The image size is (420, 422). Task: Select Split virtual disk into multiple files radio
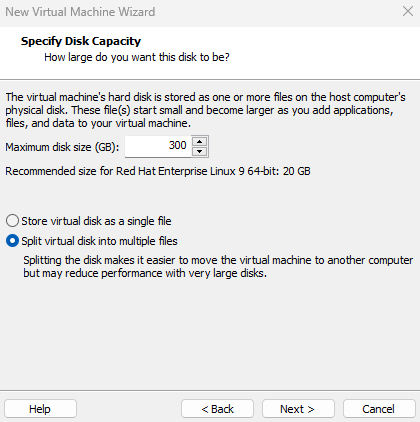pyautogui.click(x=12, y=241)
